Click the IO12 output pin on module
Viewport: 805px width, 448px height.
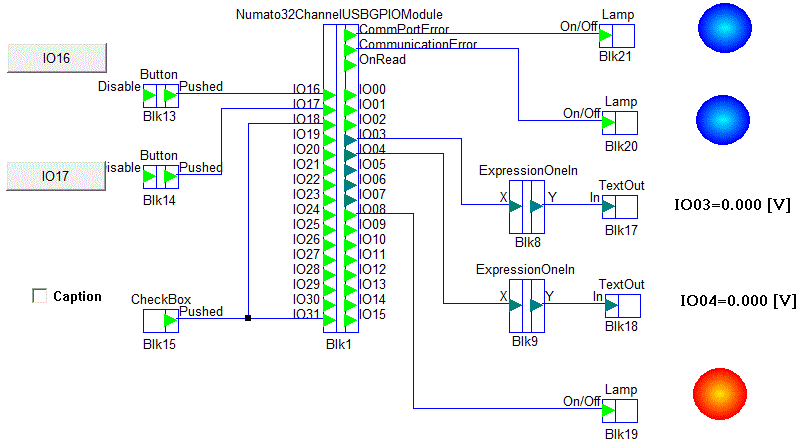pos(350,276)
